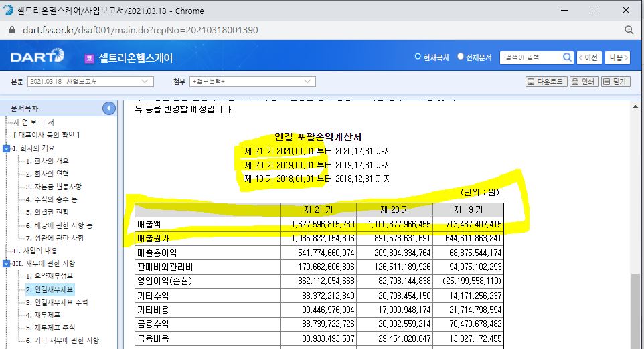Open 6. 기타 재무에 관한 사항
This screenshot has height=349, width=644.
point(62,340)
